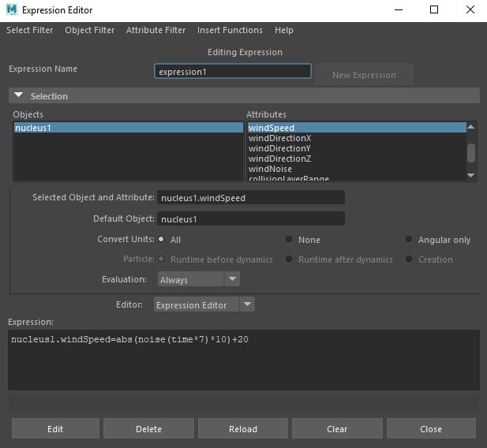Screen dimensions: 487x448
Task: Select windNoise attribute
Action: pos(357,169)
